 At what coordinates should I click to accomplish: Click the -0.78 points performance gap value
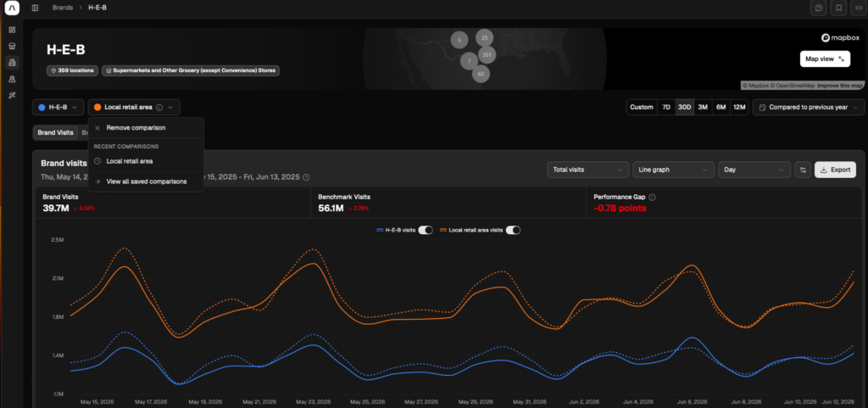pyautogui.click(x=620, y=208)
